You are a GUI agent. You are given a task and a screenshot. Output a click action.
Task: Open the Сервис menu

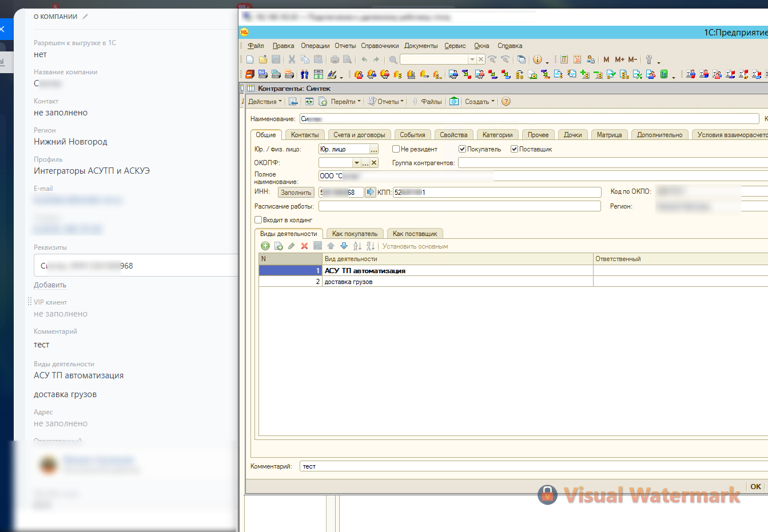point(455,46)
